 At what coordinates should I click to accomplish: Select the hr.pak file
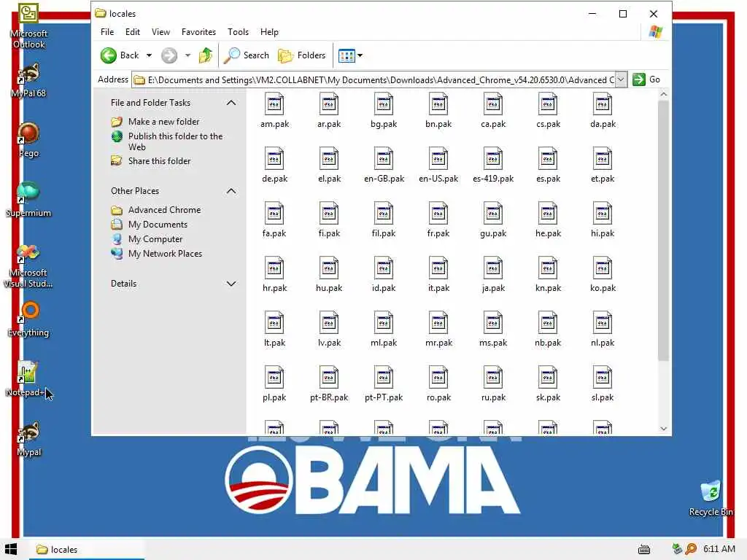coord(274,276)
